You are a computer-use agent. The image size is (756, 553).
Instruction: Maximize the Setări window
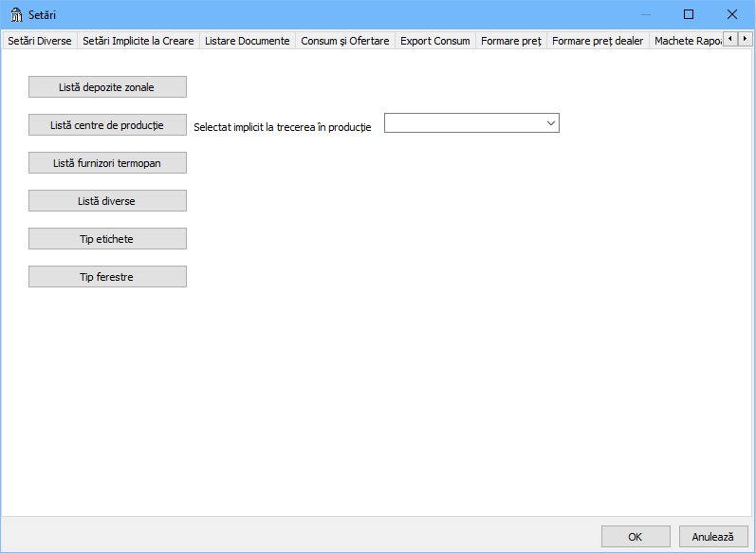(x=689, y=14)
